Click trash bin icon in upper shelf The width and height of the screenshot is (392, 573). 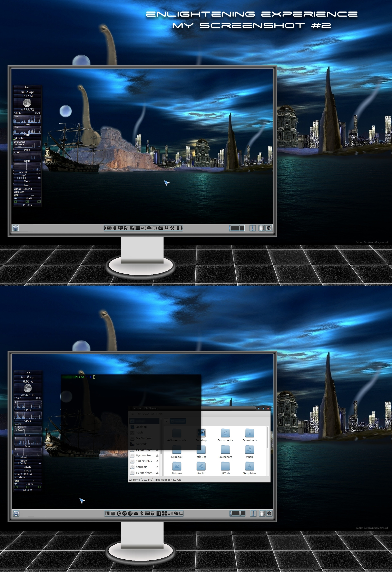pos(262,228)
